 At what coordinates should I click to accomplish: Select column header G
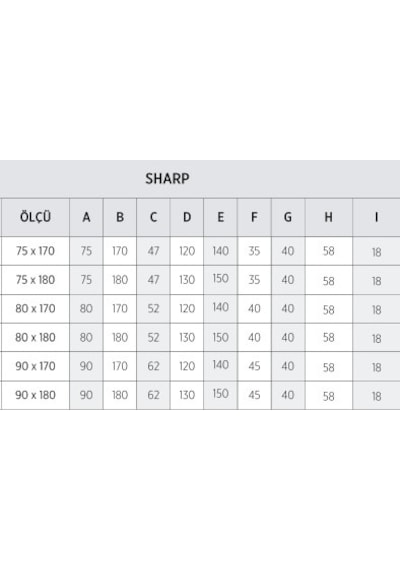pyautogui.click(x=288, y=217)
